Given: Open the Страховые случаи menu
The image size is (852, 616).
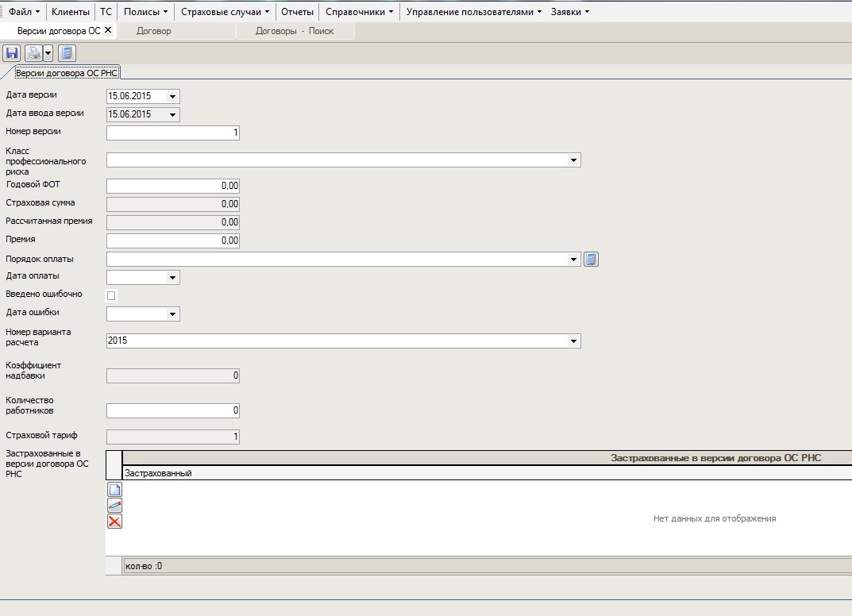Looking at the screenshot, I should 225,12.
